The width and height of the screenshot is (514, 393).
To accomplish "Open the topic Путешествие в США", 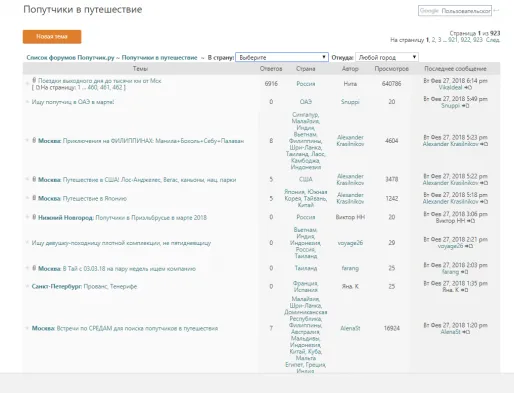I will point(149,180).
